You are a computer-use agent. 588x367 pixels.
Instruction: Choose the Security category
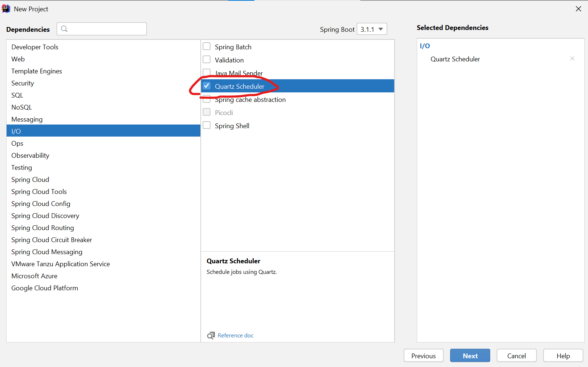[x=103, y=83]
